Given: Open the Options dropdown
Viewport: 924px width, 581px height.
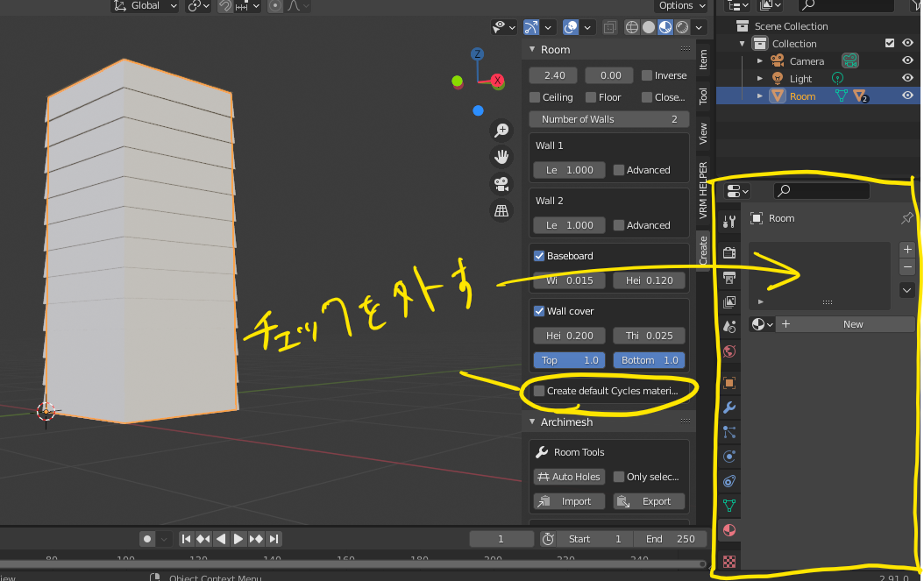Looking at the screenshot, I should [x=680, y=6].
